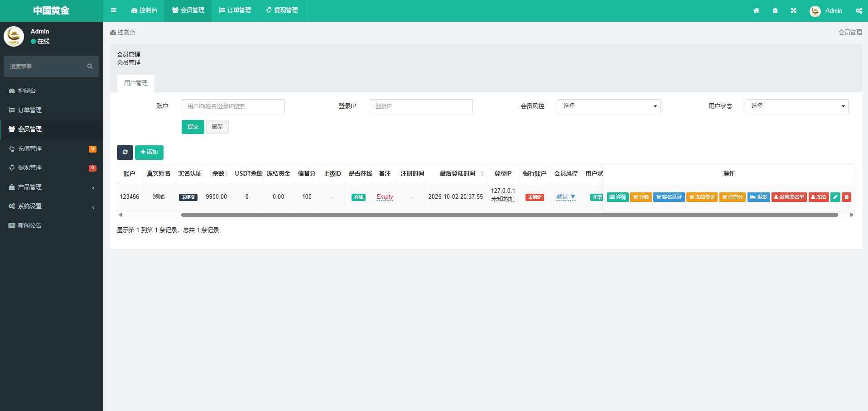The width and height of the screenshot is (868, 411).
Task: Click the 添加 add user button
Action: [x=149, y=153]
